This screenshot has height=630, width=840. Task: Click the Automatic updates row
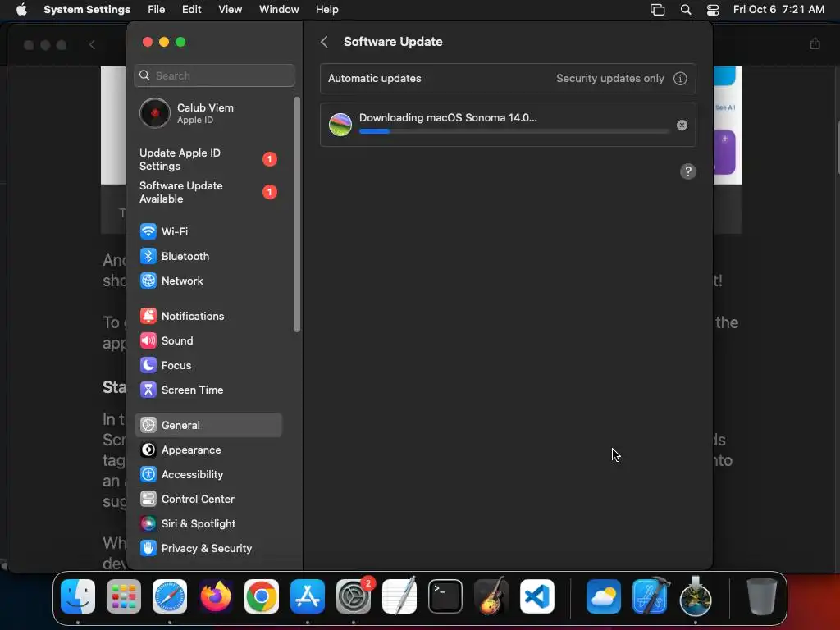(x=508, y=78)
